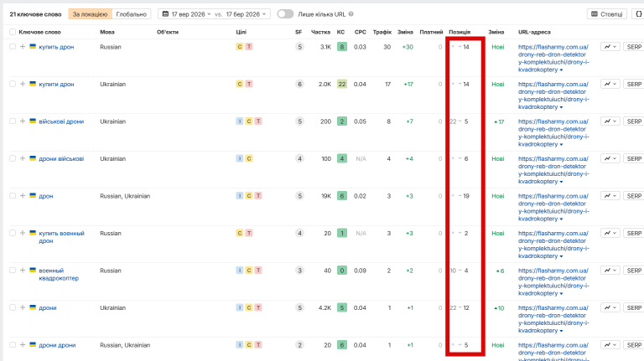This screenshot has width=644, height=361.
Task: Open position chart for дрони keyword
Action: click(610, 307)
